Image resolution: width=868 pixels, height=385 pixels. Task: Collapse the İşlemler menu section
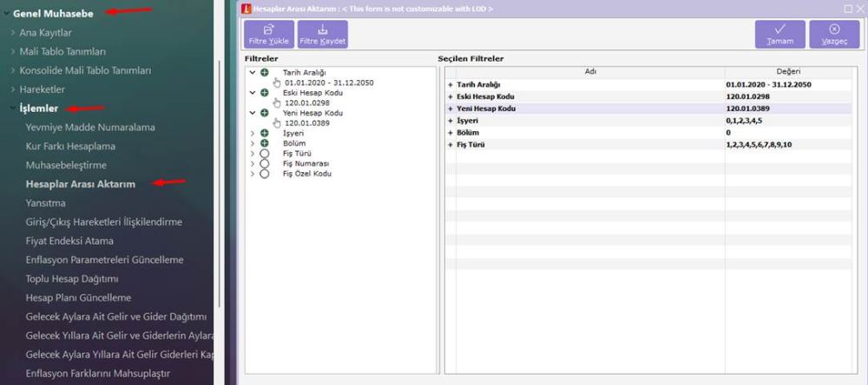(13, 109)
